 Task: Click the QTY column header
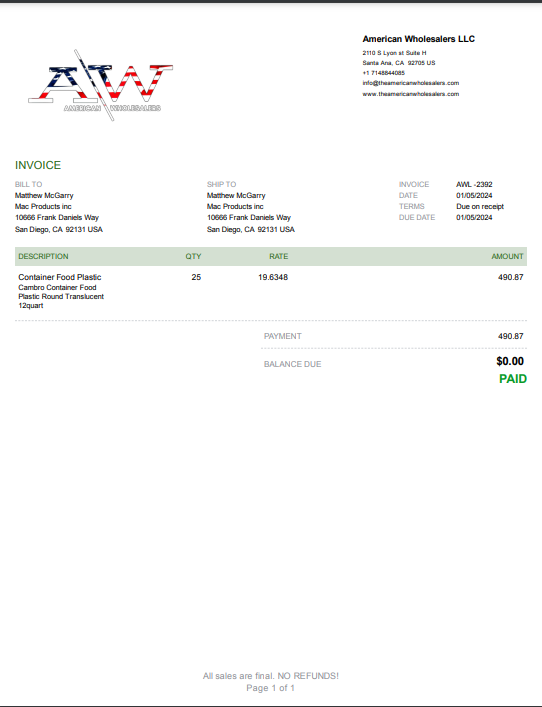pyautogui.click(x=193, y=256)
